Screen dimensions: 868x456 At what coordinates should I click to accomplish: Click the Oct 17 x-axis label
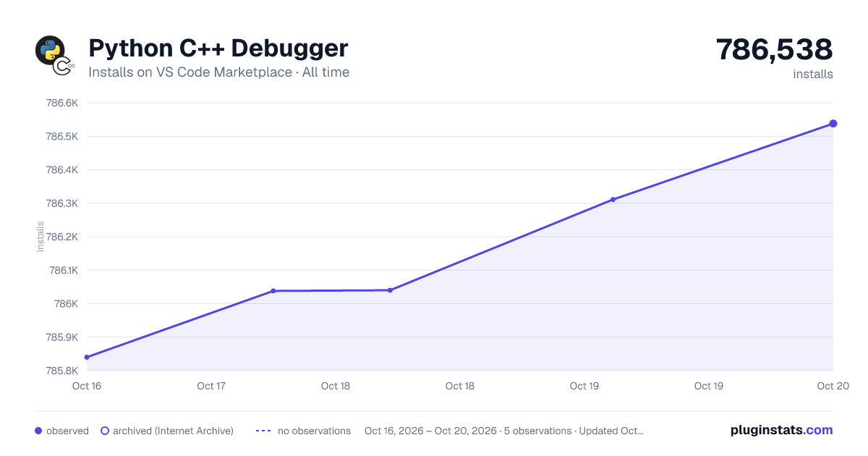pos(211,386)
